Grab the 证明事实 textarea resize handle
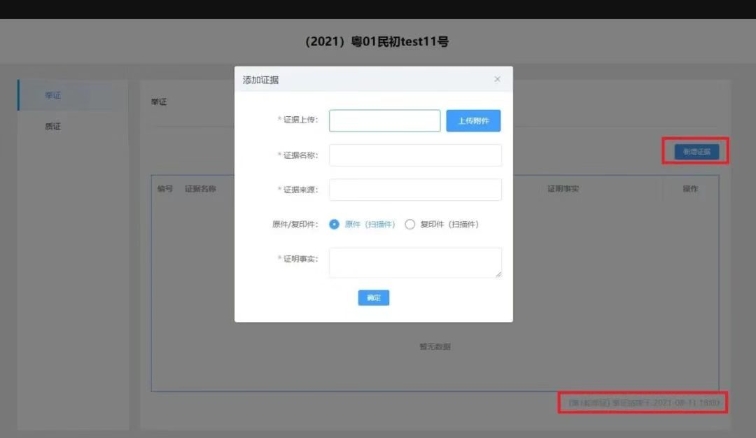 click(498, 274)
